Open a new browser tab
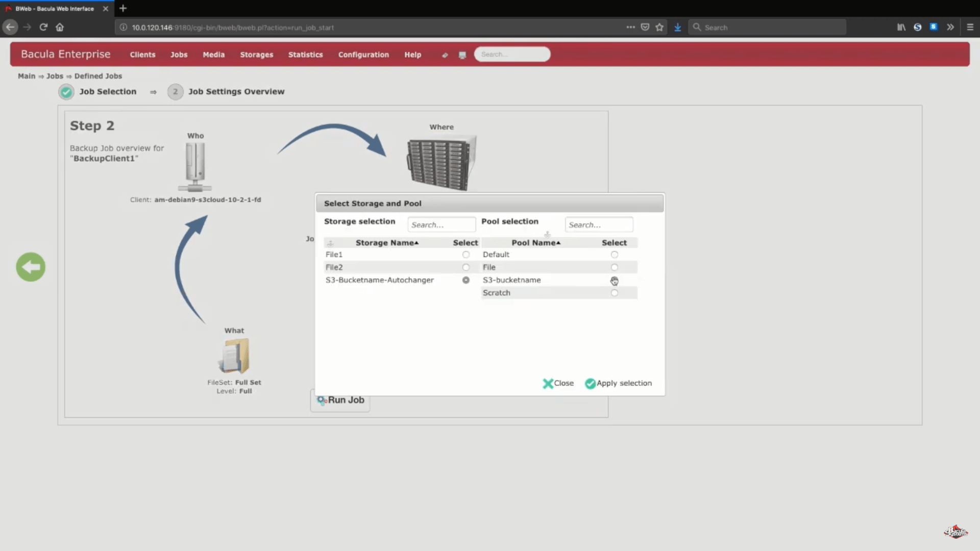The image size is (980, 551). [123, 8]
